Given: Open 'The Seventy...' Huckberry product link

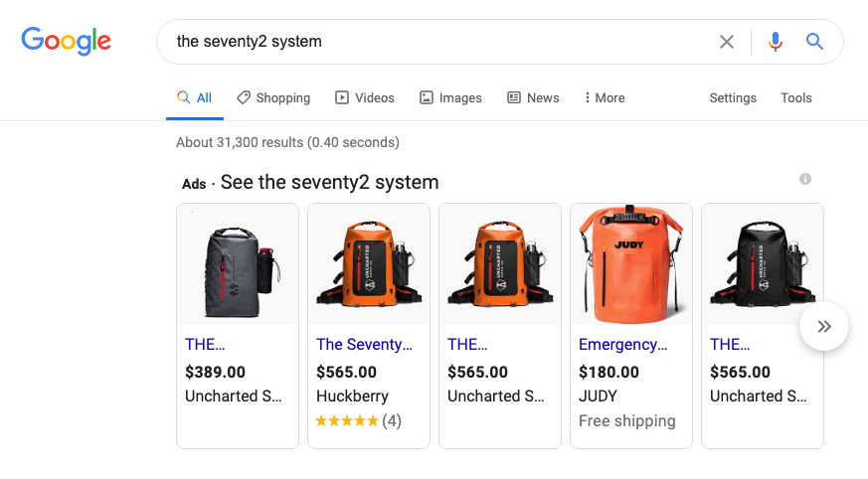Looking at the screenshot, I should coord(364,344).
